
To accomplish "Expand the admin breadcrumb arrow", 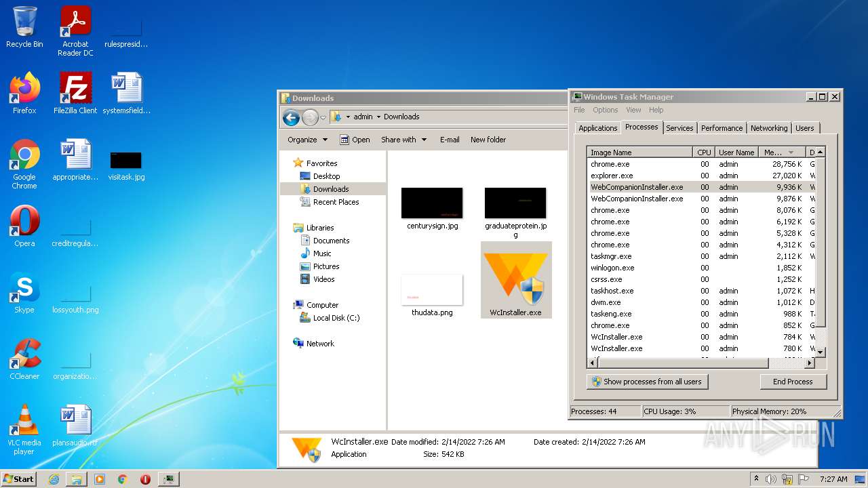I will pyautogui.click(x=378, y=117).
